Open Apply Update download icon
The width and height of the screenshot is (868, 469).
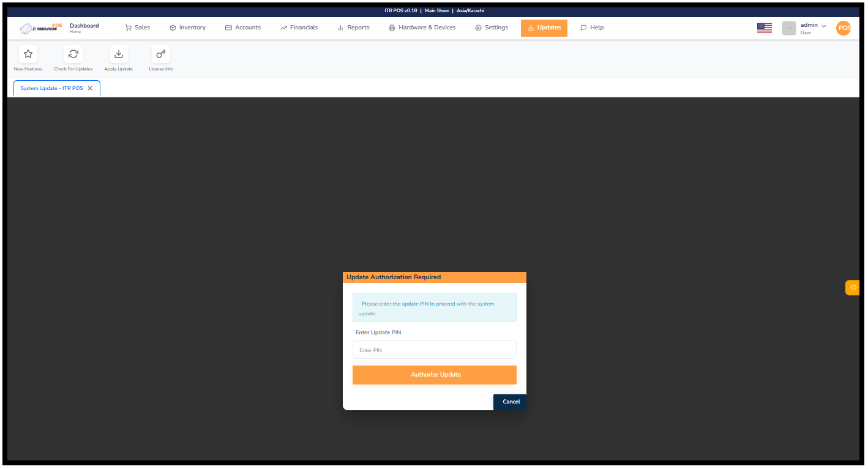point(118,54)
